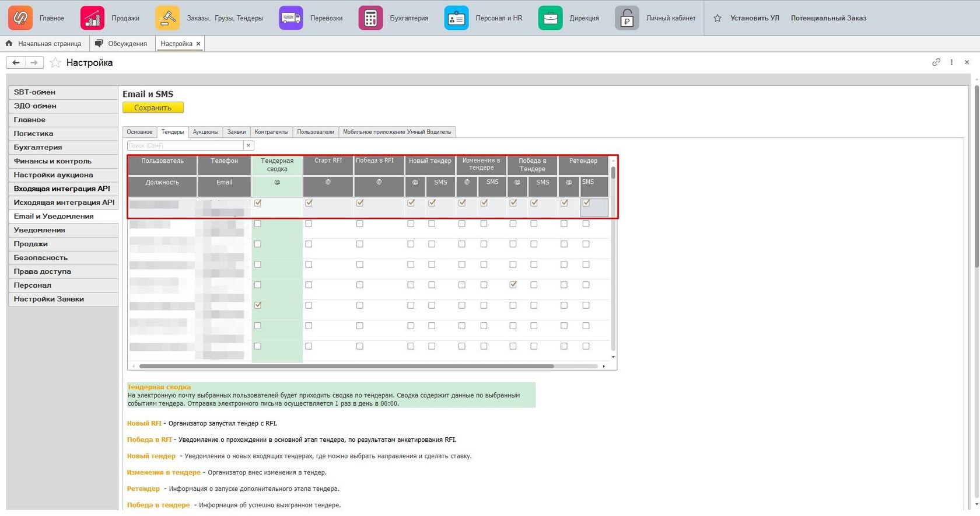This screenshot has width=980, height=516.
Task: Click the table's scroll-right arrow
Action: click(604, 366)
